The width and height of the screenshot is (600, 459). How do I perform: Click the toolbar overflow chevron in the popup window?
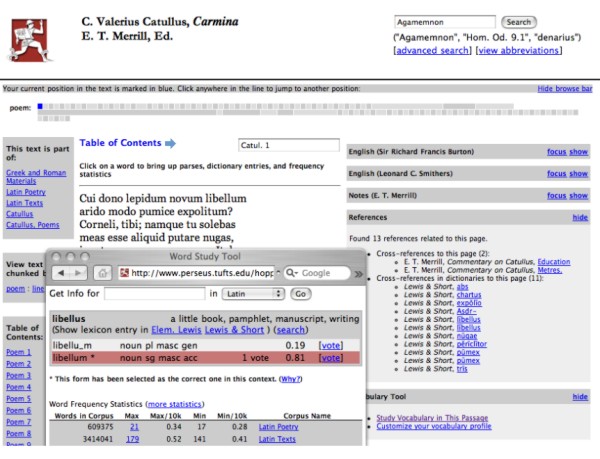pyautogui.click(x=359, y=272)
